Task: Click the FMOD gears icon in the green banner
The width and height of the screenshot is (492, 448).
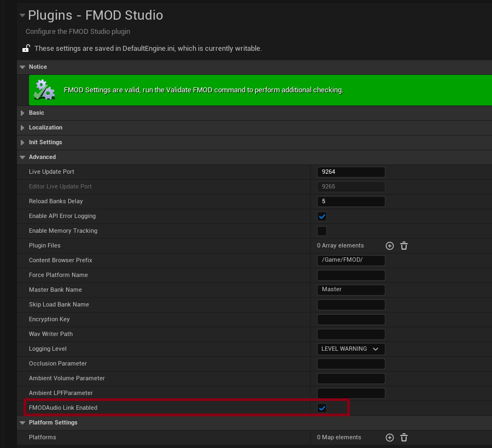Action: pyautogui.click(x=44, y=90)
